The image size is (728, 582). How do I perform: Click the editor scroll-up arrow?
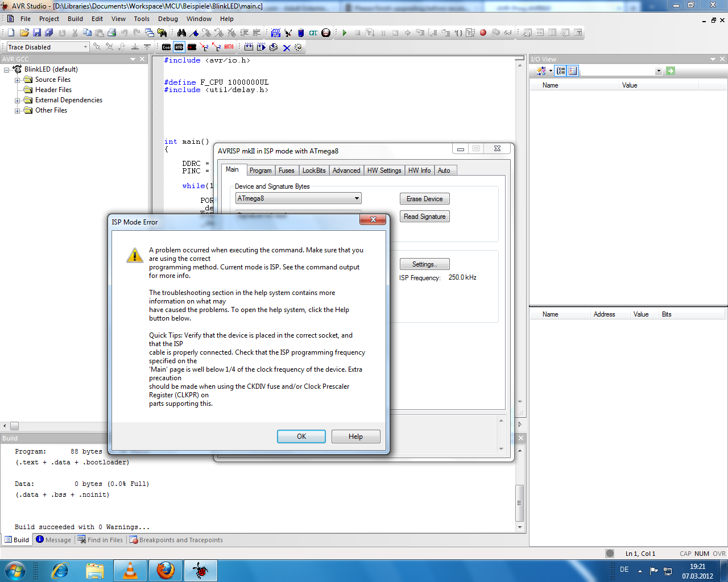520,66
